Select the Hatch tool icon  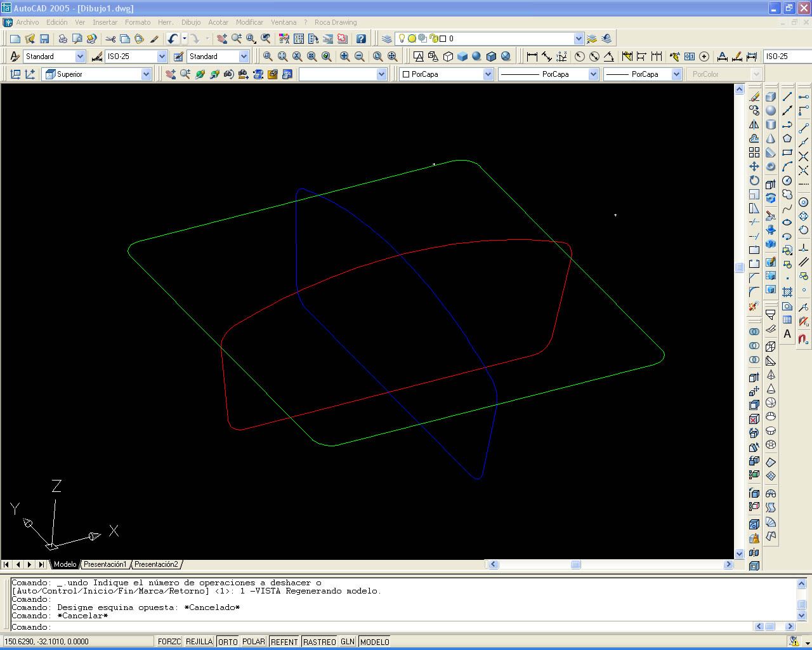coord(787,292)
